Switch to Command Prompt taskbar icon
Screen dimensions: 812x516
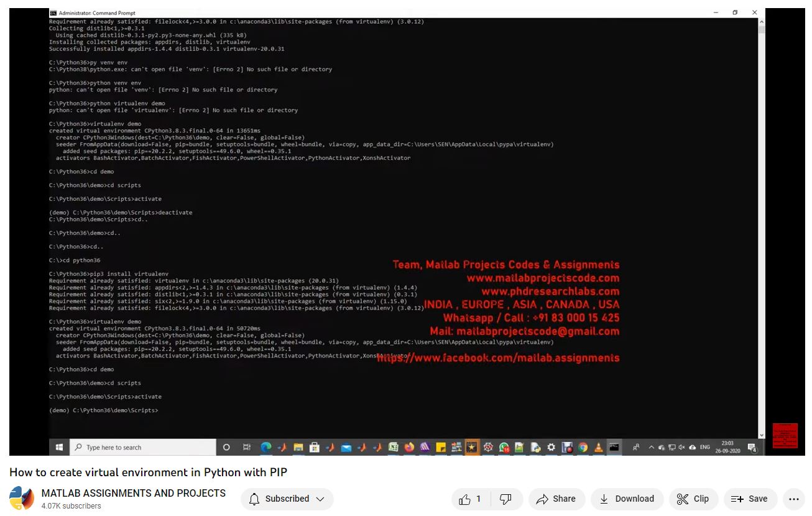tap(614, 447)
